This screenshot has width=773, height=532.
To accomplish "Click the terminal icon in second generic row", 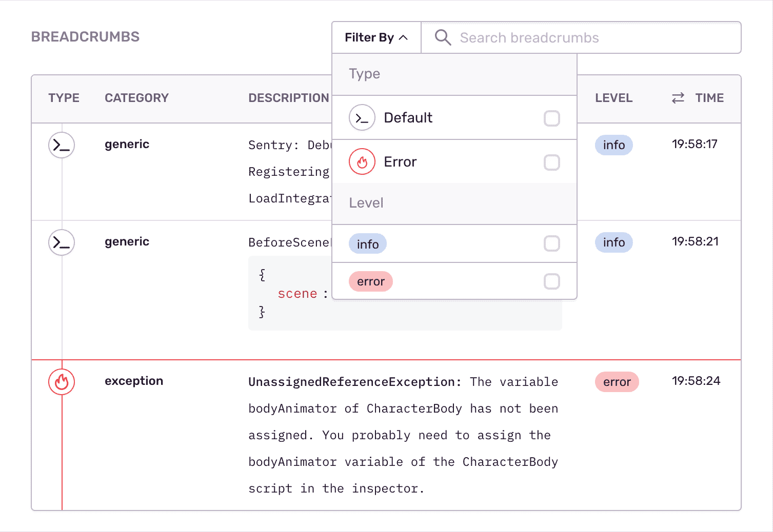I will (x=62, y=242).
